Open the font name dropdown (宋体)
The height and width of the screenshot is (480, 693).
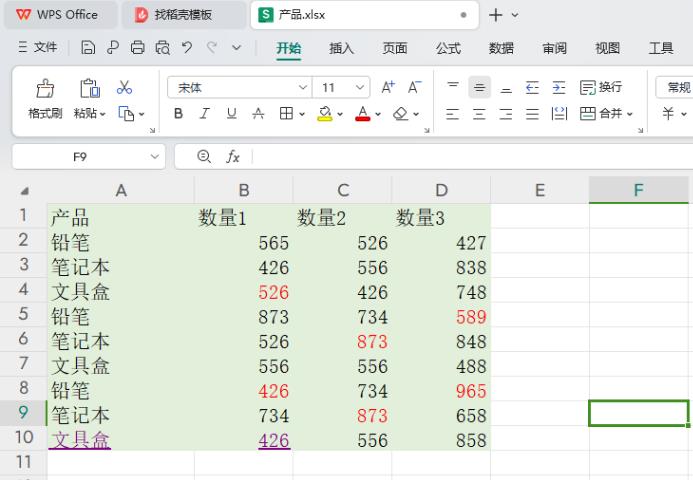[x=302, y=87]
